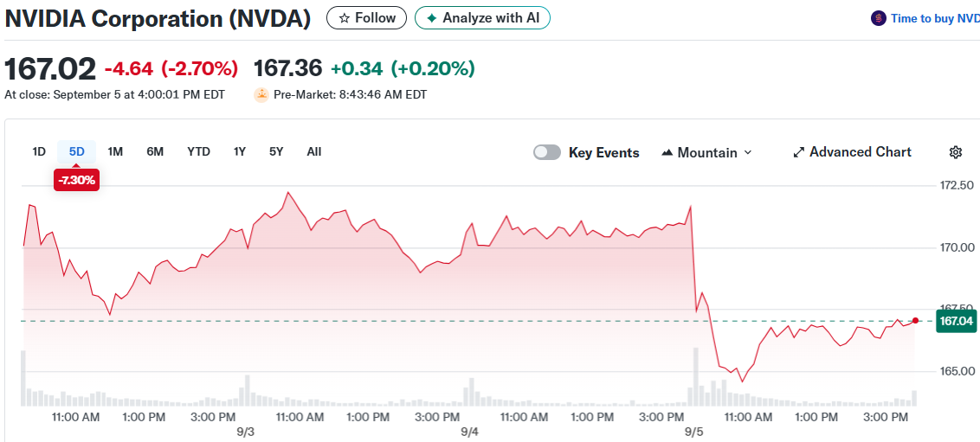The height and width of the screenshot is (442, 980).
Task: Open chart settings gear icon
Action: point(956,152)
